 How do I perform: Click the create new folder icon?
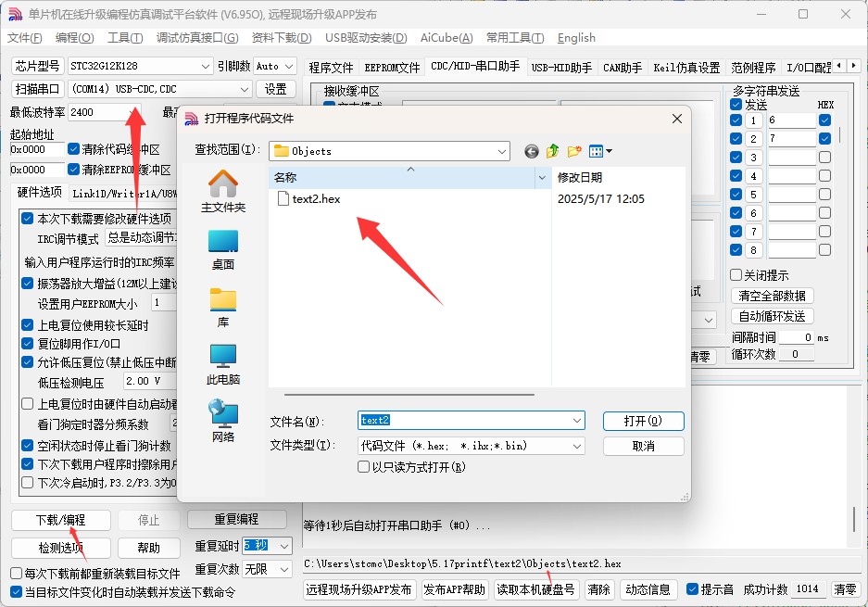[x=574, y=151]
